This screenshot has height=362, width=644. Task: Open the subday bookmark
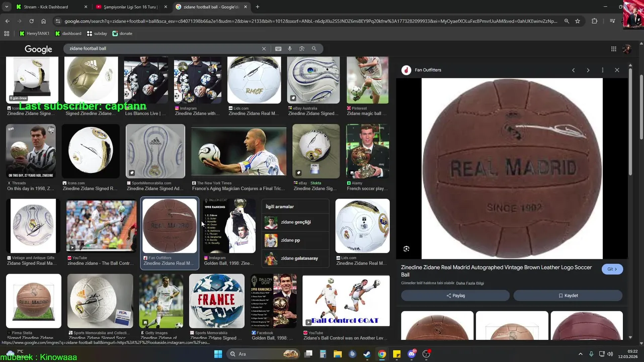(97, 34)
